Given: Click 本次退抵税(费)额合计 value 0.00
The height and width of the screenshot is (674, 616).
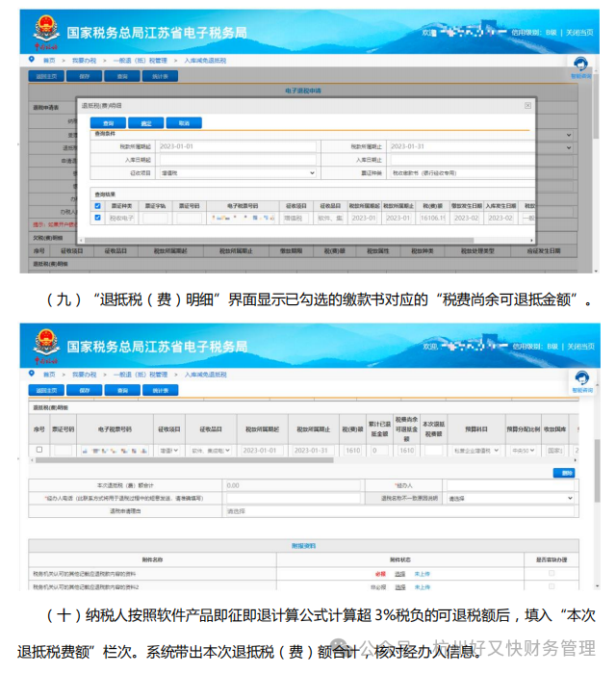Looking at the screenshot, I should pyautogui.click(x=294, y=485).
